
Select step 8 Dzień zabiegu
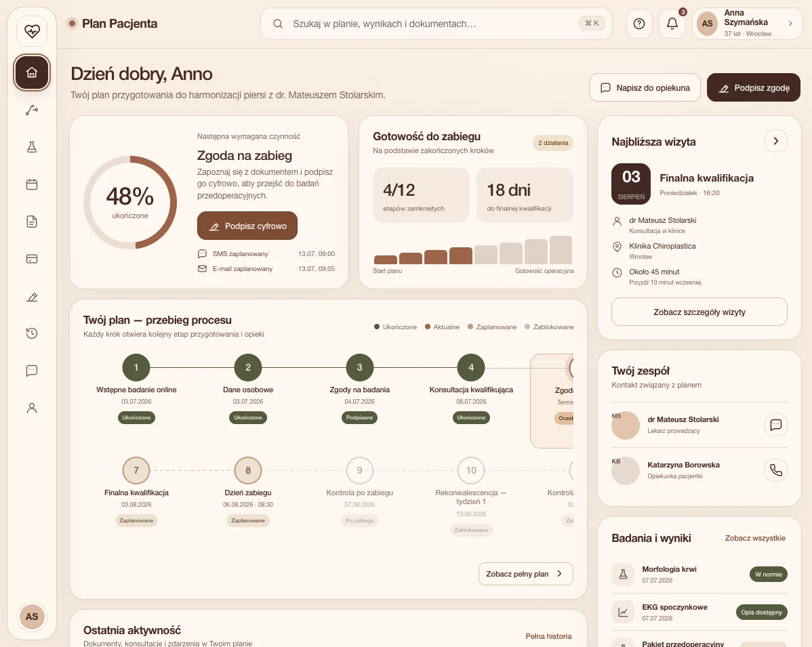coord(248,470)
